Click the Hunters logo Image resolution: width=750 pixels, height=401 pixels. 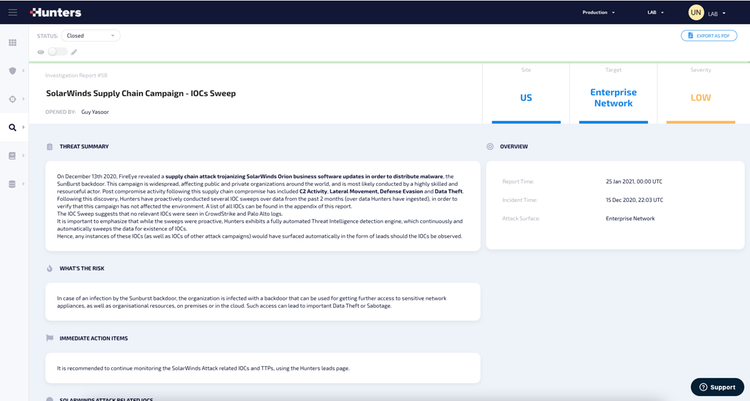(x=55, y=12)
